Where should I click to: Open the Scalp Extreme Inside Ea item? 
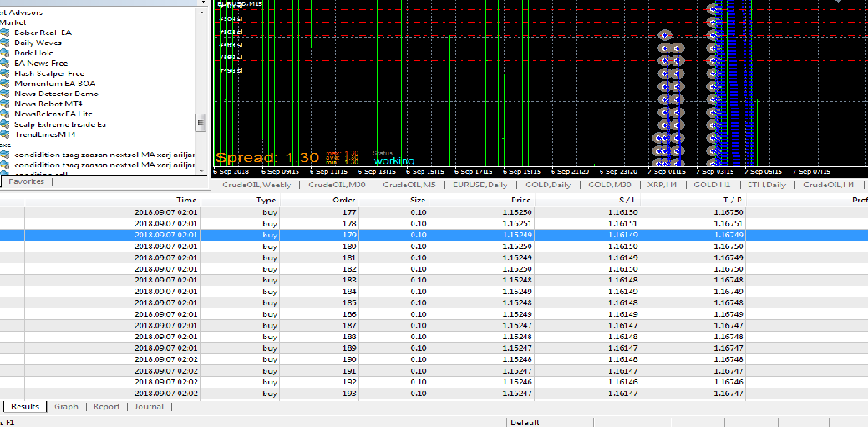(60, 125)
